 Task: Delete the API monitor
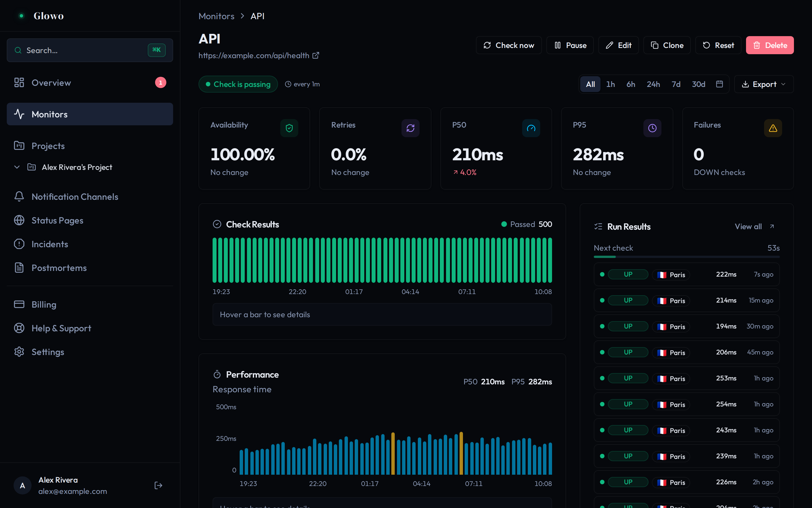770,45
